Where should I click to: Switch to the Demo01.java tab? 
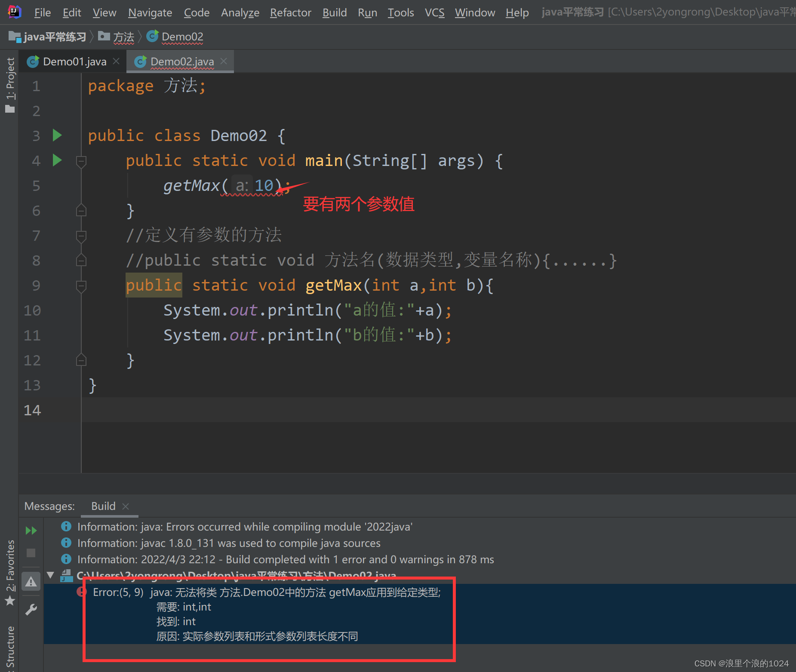[74, 61]
